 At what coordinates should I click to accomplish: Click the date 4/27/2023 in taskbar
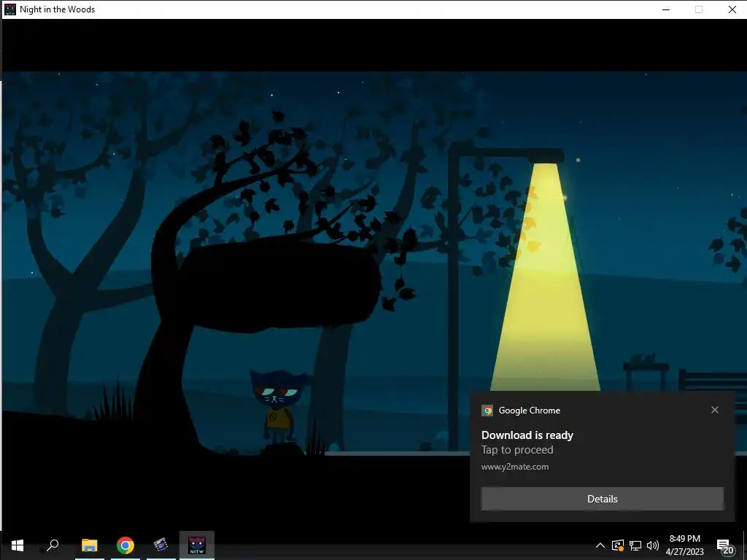(x=684, y=552)
